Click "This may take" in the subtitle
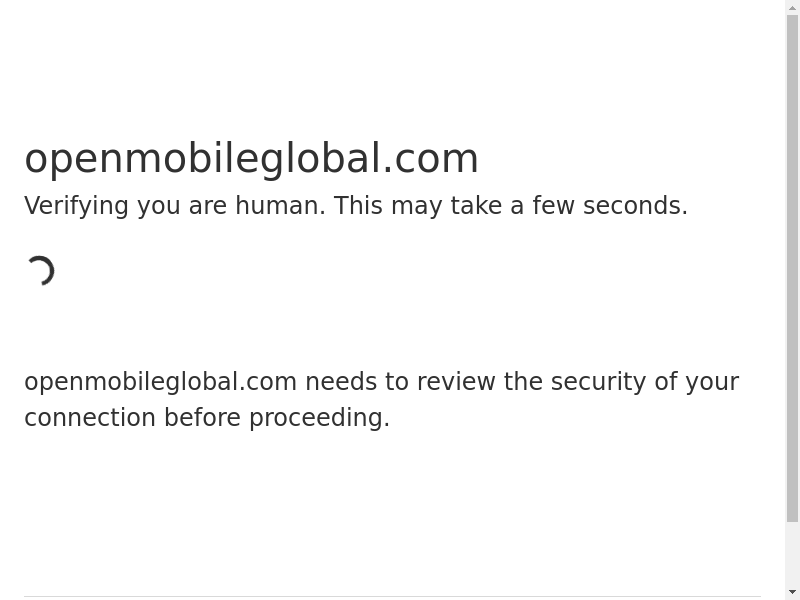 [417, 206]
